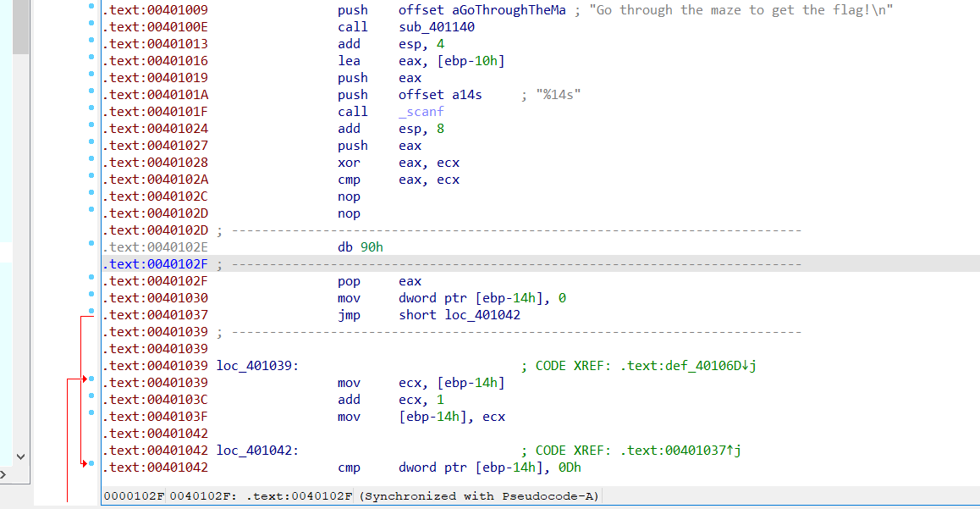Viewport: 980px width, 509px height.
Task: Click the left panel scroll-down arrow
Action: [20, 456]
